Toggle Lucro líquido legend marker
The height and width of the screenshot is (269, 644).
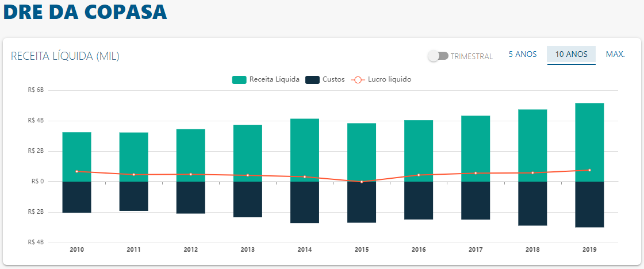357,80
